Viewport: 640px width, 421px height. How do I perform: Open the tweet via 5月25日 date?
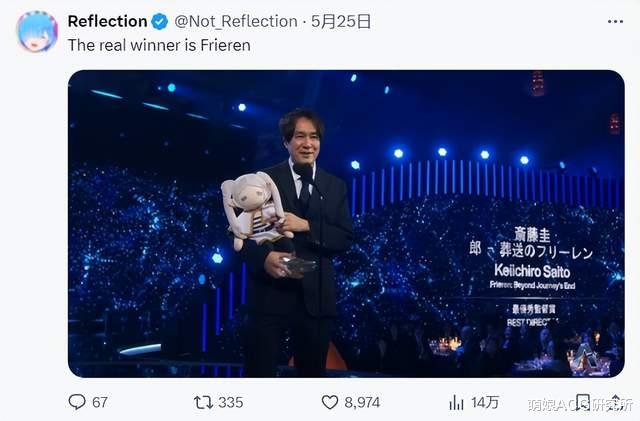343,21
